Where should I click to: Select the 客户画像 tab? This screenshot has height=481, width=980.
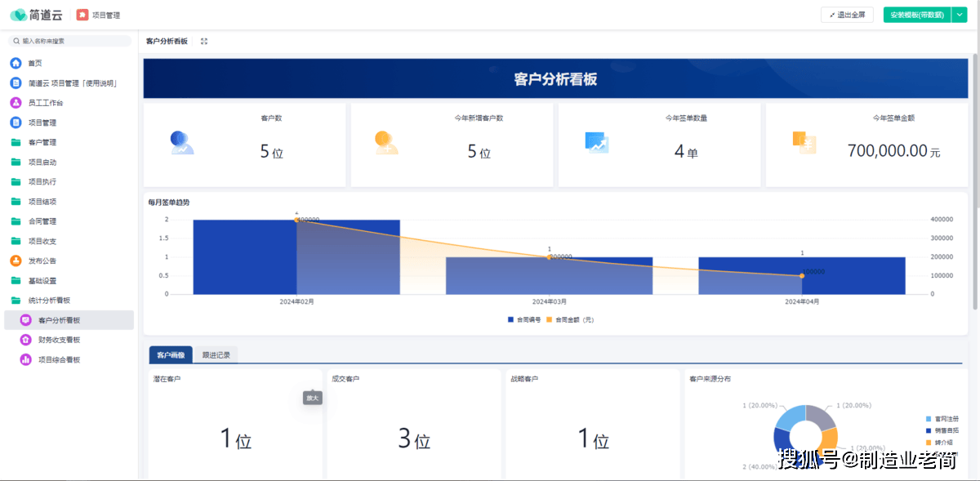point(171,355)
